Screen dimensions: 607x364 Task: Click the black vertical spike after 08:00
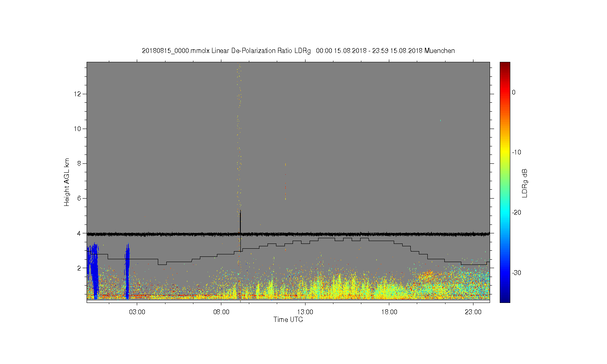[x=240, y=231]
